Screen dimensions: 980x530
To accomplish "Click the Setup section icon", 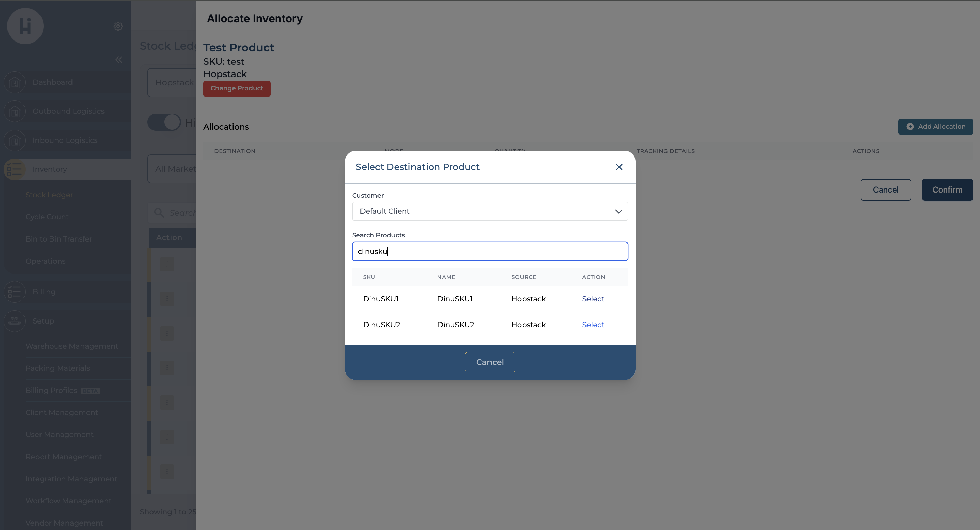I will [14, 321].
